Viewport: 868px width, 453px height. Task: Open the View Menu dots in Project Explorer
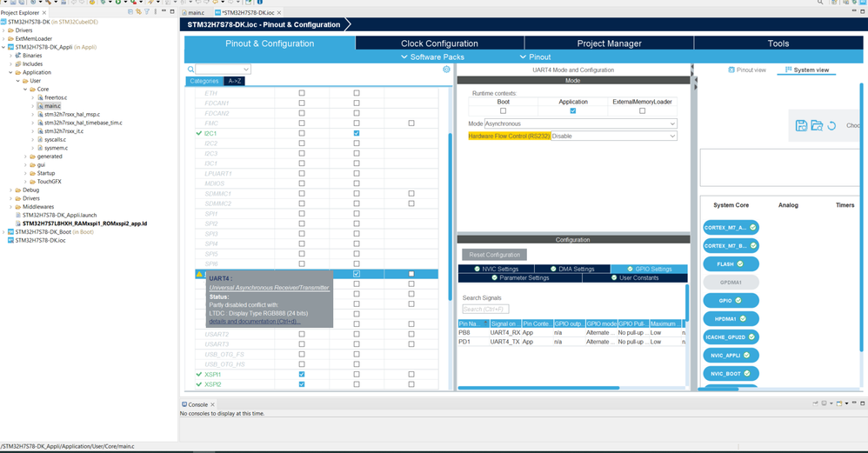156,11
